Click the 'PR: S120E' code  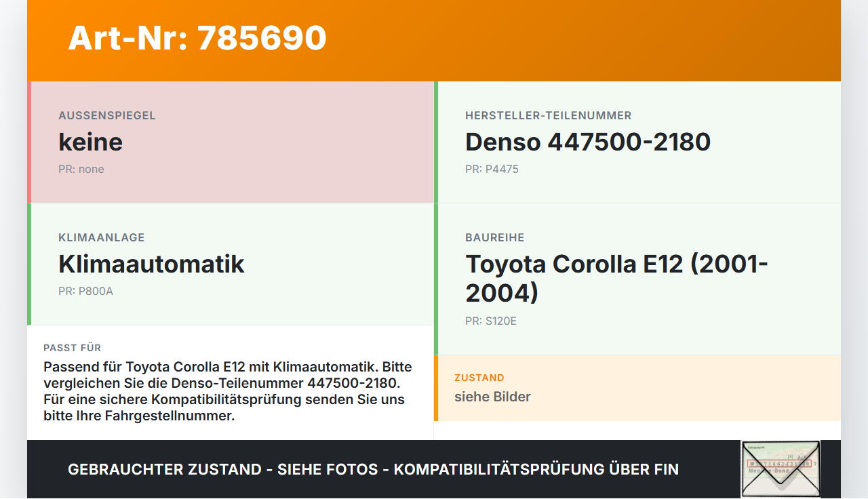coord(491,321)
